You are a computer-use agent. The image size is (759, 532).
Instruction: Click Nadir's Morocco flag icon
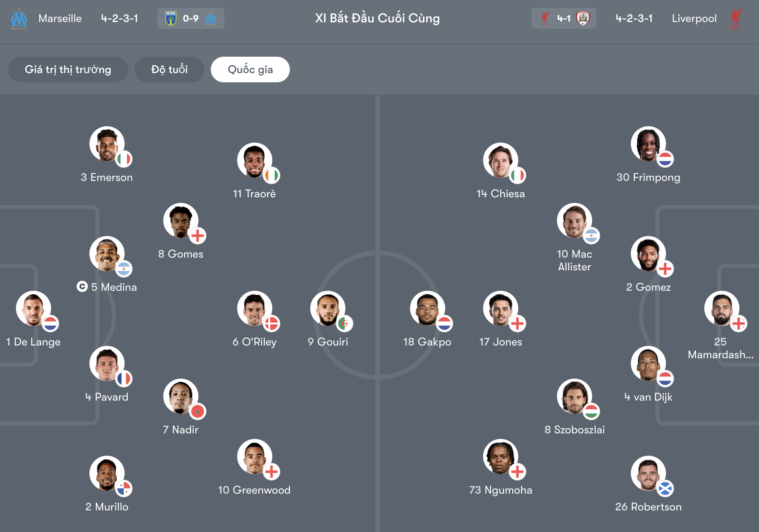[198, 411]
